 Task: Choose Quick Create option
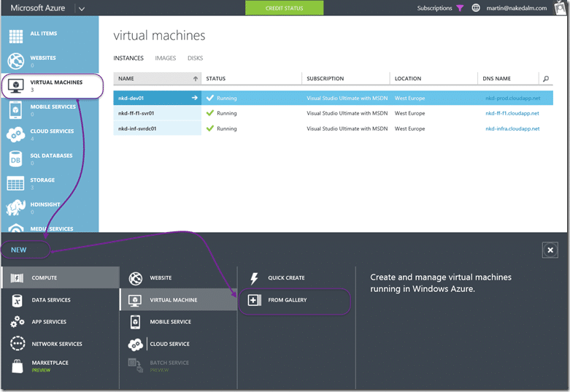point(297,278)
